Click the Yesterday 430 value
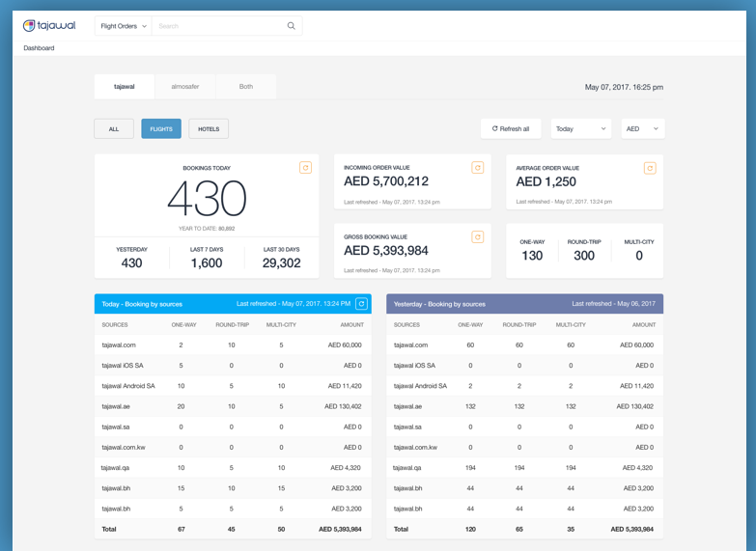 pos(131,263)
